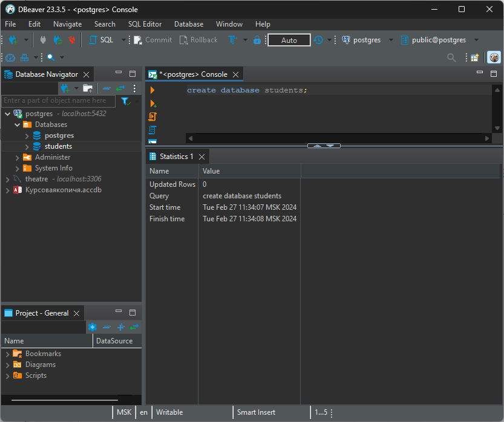Viewport: 504px width, 422px height.
Task: Click the New Database Connection plug icon
Action: pyautogui.click(x=13, y=40)
